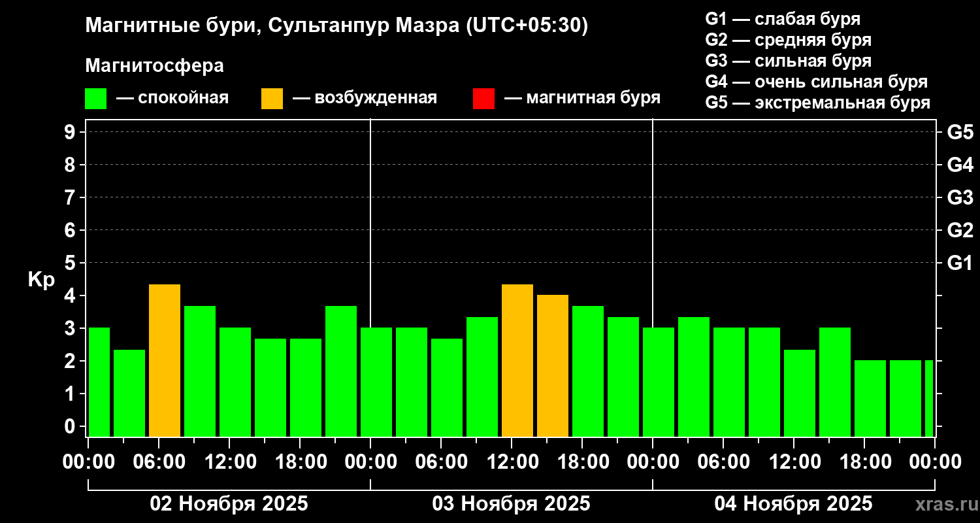Click the 06:00 time label under 04 Ноября

(x=724, y=462)
